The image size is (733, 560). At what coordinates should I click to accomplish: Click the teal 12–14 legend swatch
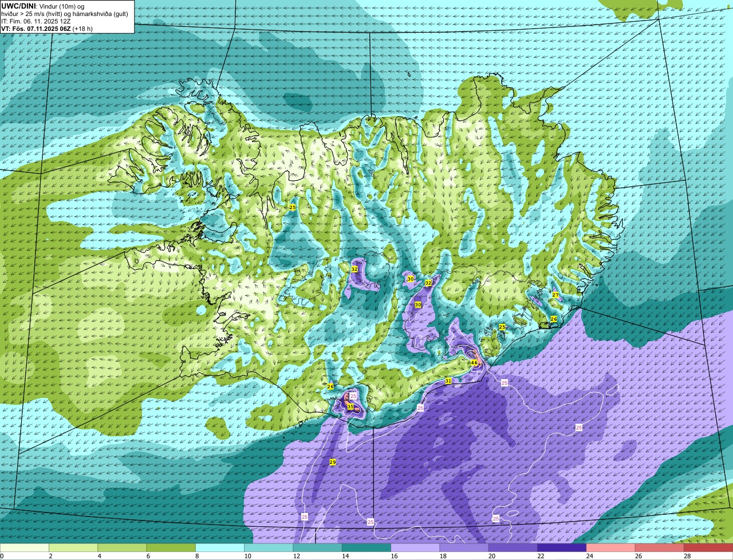coord(318,548)
